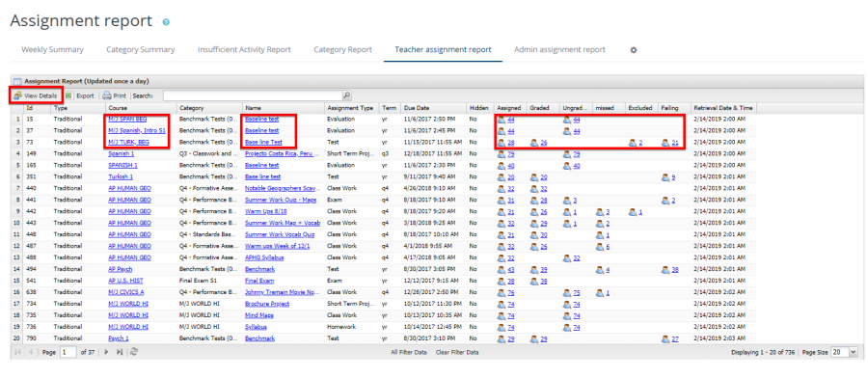The height and width of the screenshot is (378, 868).
Task: Sort by the Due Date column header
Action: point(434,108)
